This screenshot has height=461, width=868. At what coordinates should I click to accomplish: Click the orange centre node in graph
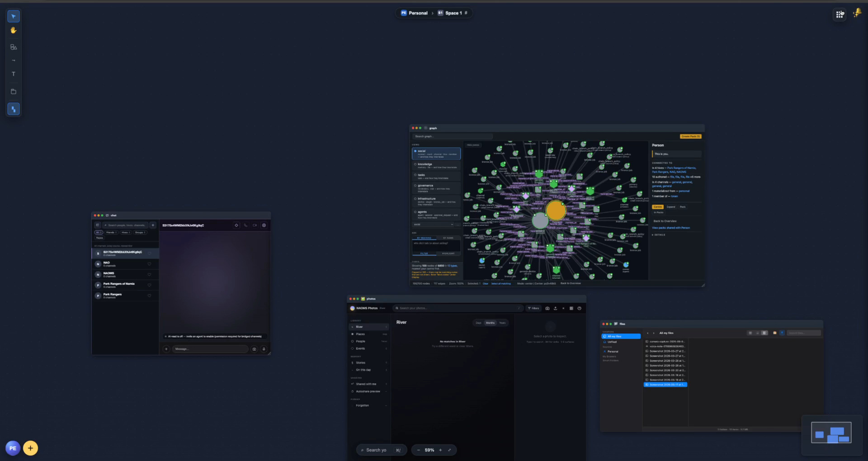click(556, 211)
